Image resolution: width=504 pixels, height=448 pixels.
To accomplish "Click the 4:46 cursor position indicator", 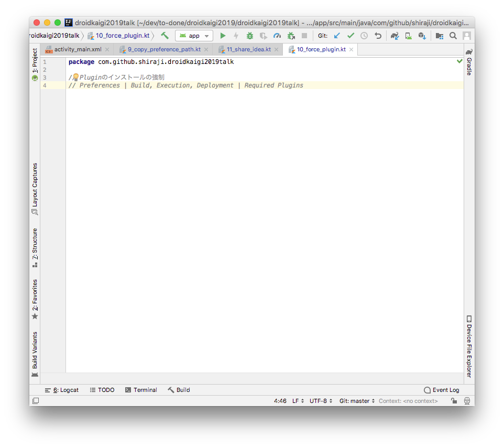I will 280,401.
